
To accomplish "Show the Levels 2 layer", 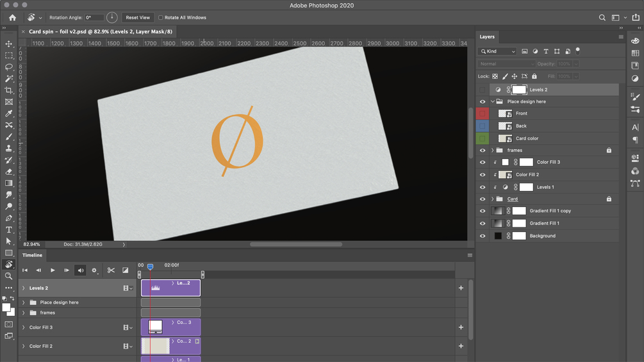I will coord(483,90).
